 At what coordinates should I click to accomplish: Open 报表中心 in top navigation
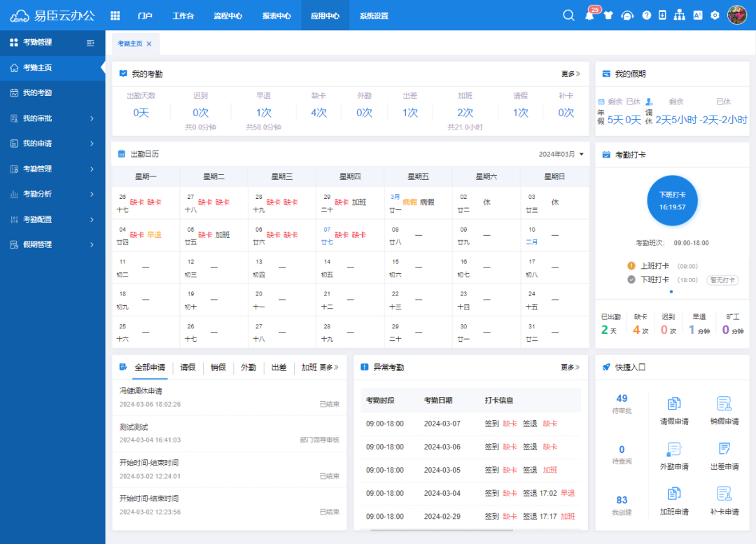coord(276,15)
